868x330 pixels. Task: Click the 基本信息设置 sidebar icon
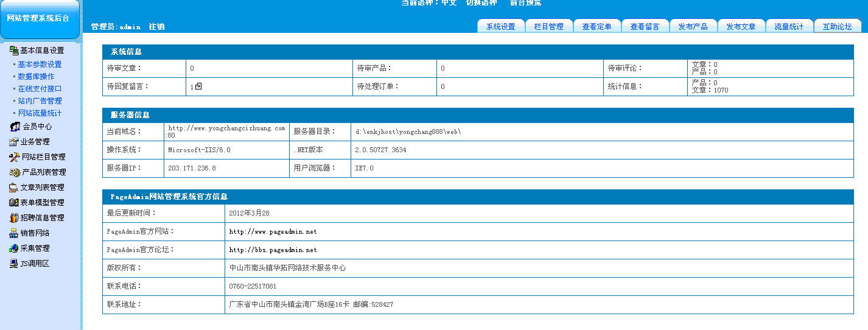[x=13, y=51]
